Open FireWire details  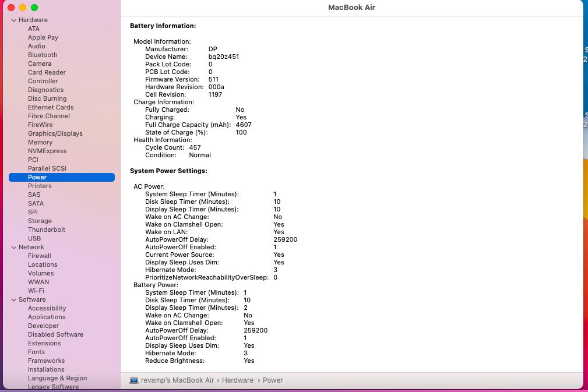40,125
